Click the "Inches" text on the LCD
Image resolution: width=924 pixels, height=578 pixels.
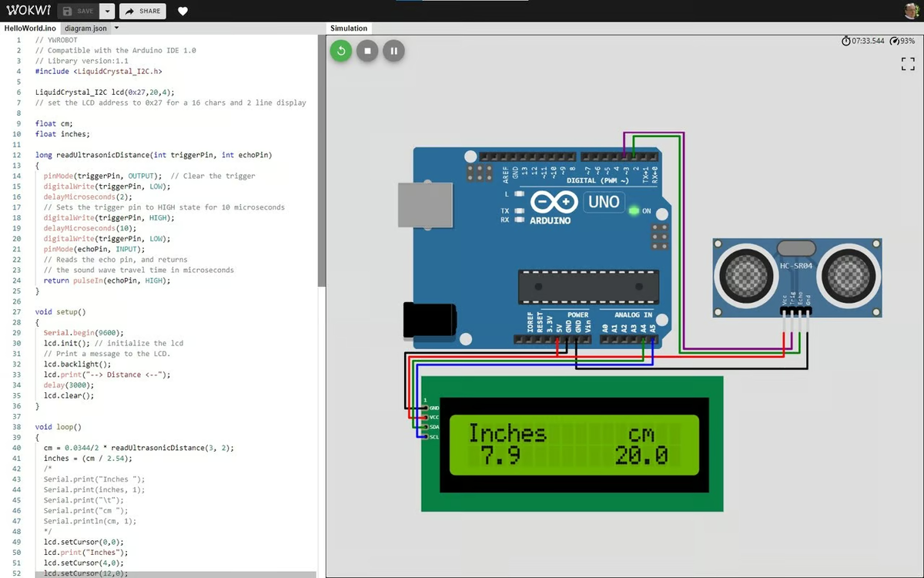click(x=507, y=434)
